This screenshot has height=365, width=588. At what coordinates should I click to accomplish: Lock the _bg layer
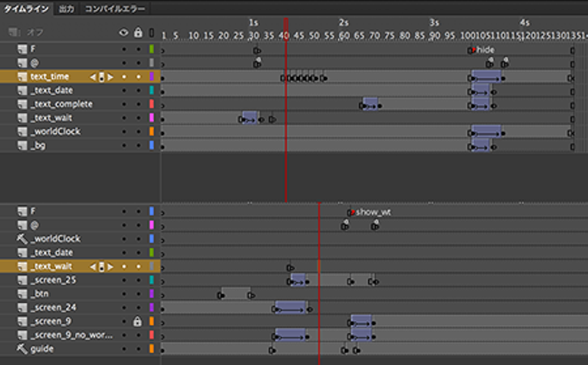(138, 146)
